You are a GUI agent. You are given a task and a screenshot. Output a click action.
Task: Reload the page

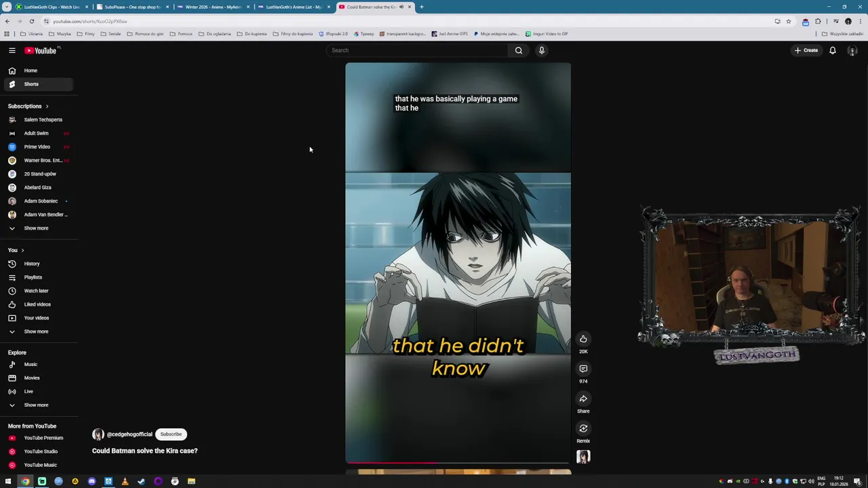point(31,21)
